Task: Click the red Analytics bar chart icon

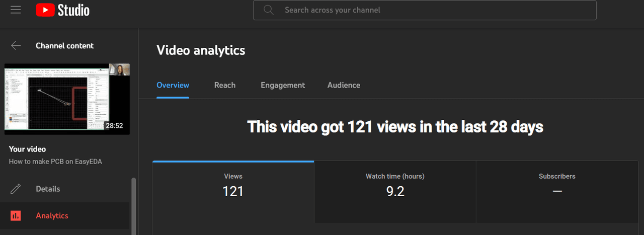Action: [16, 216]
